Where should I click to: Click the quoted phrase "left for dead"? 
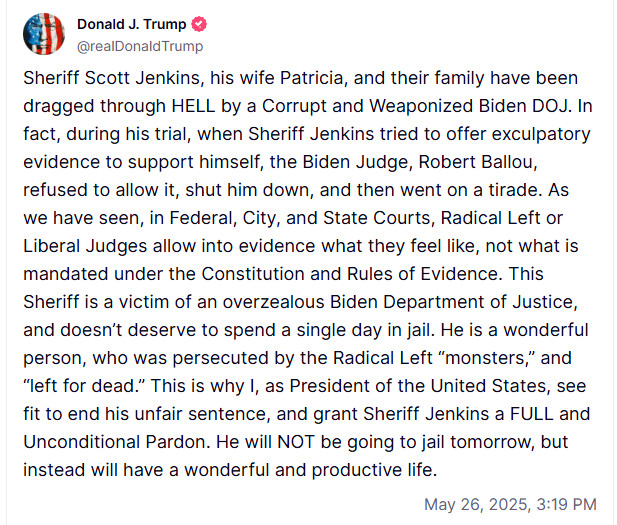84,386
